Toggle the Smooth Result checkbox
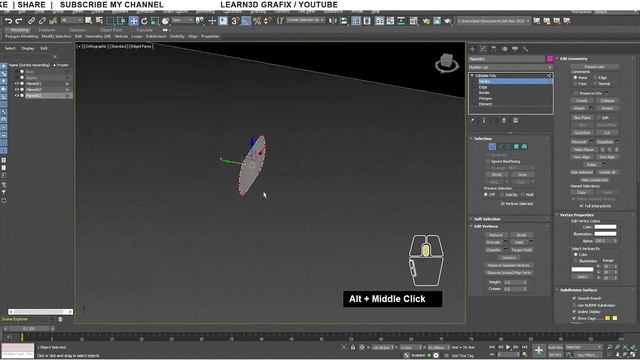 (574, 298)
